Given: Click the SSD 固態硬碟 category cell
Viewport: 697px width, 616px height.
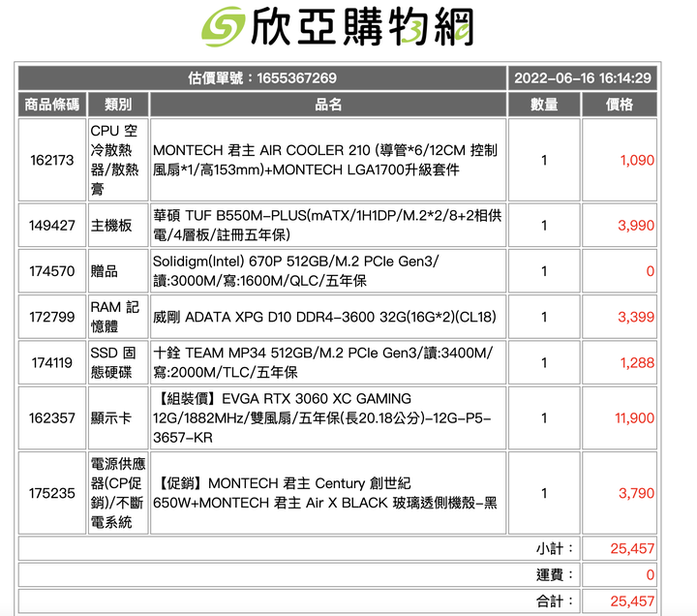Looking at the screenshot, I should click(118, 363).
